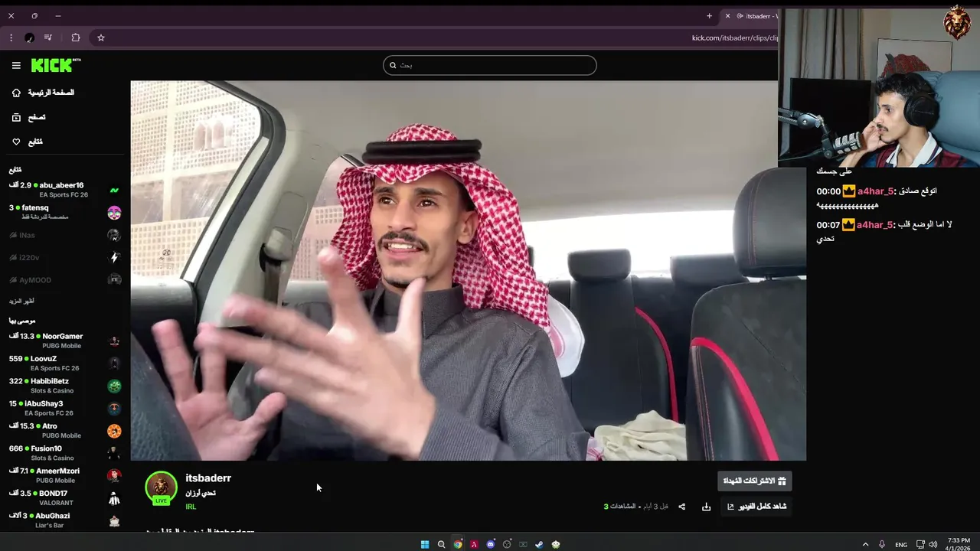Open LoovuZ recommended channel
The height and width of the screenshot is (551, 980).
[x=65, y=363]
